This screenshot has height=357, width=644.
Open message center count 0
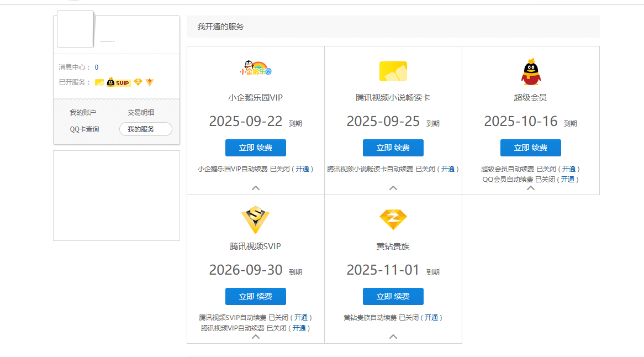tap(97, 67)
